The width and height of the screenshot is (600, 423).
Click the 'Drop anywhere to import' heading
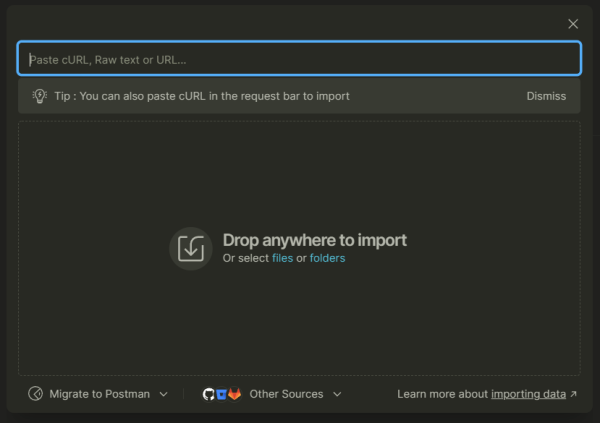(x=314, y=240)
